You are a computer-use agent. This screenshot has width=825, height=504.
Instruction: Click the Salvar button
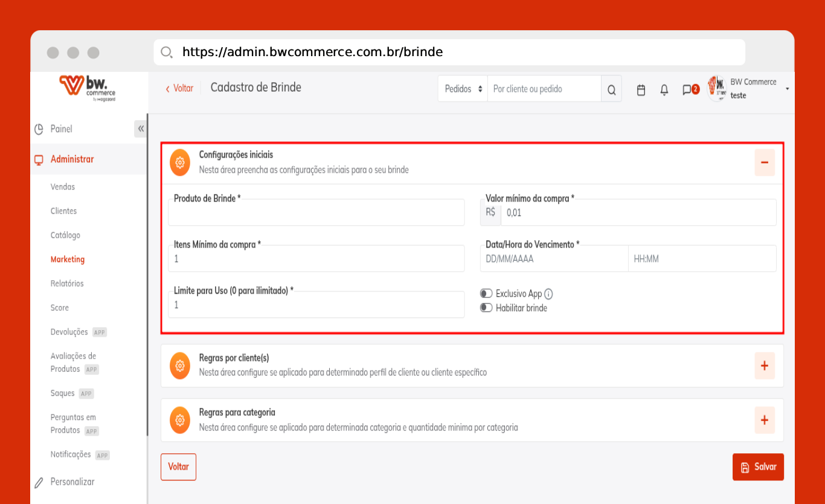tap(758, 467)
